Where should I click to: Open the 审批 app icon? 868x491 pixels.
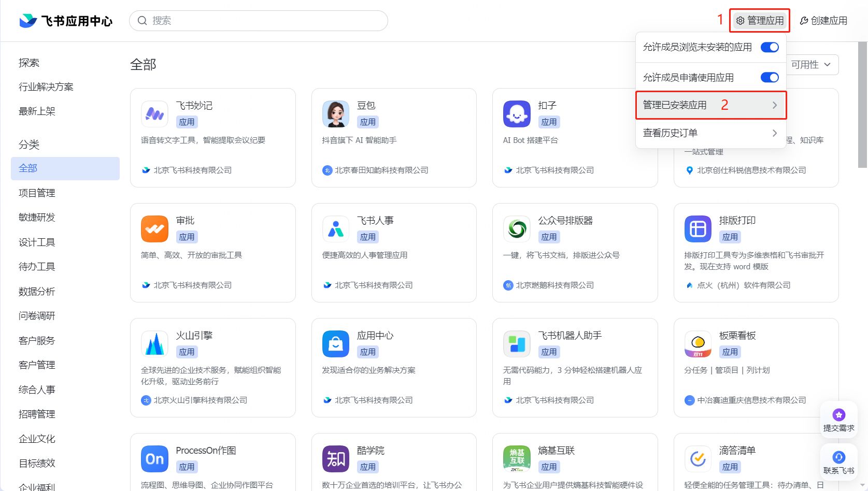(154, 229)
